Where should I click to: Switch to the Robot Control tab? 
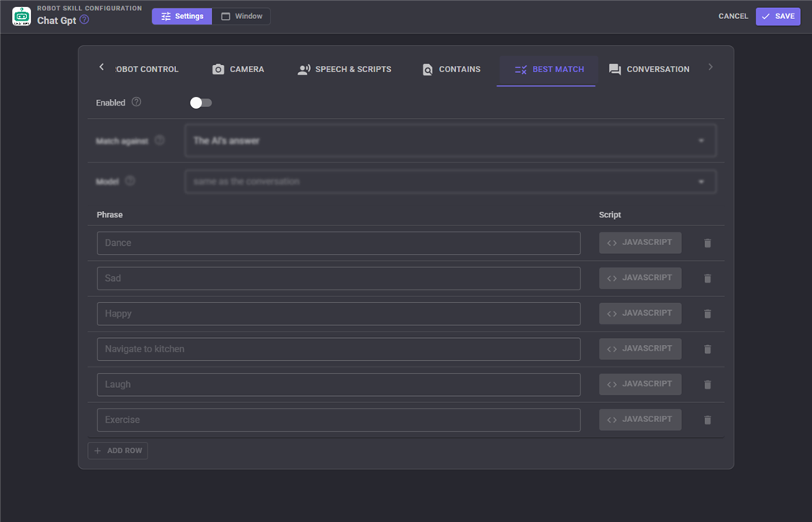coord(147,69)
